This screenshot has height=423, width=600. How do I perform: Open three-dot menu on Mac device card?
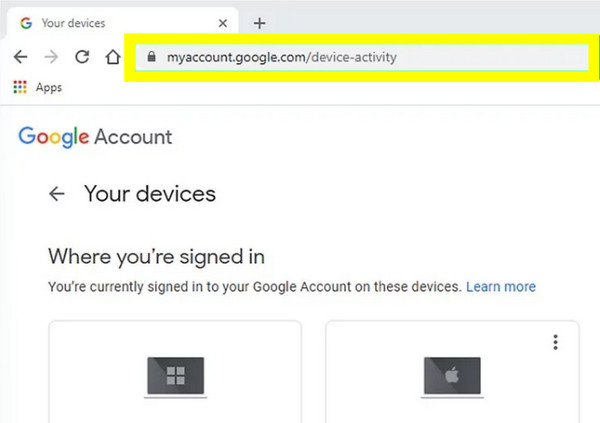[x=555, y=342]
